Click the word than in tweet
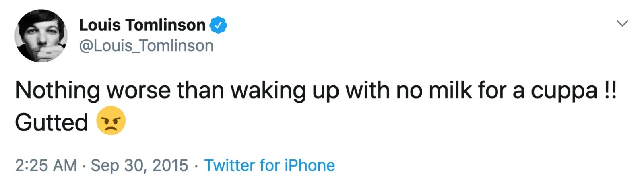Screen dimensions: 644x184 coord(200,90)
